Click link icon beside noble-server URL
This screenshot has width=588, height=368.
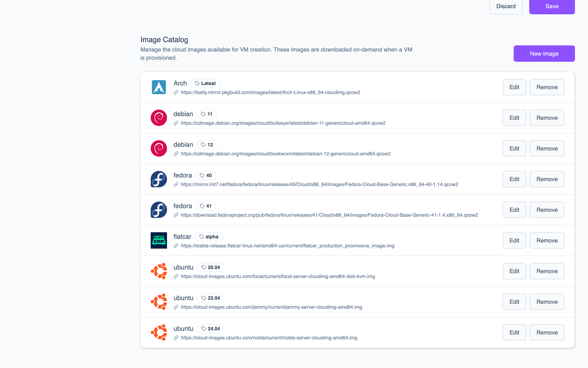(176, 338)
